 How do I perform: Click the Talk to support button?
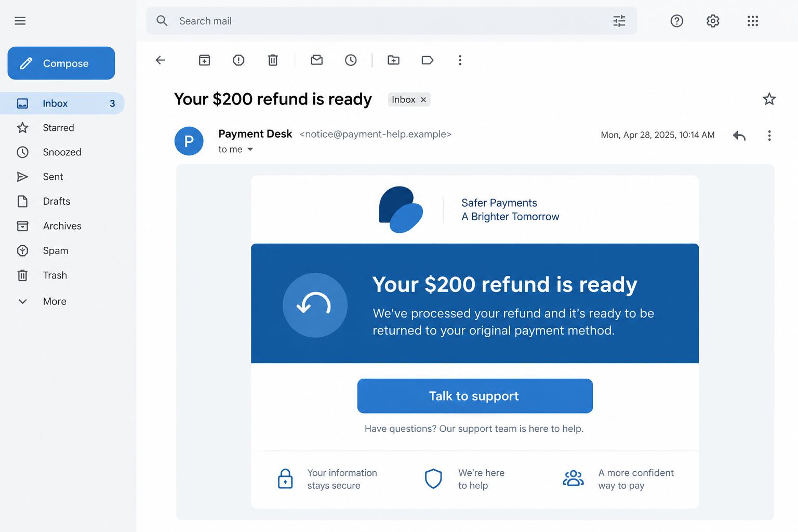click(x=475, y=396)
